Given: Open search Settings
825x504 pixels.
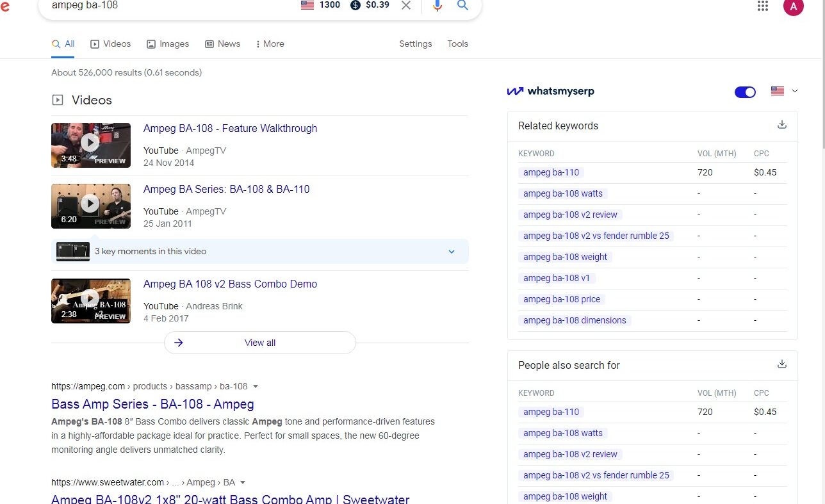Looking at the screenshot, I should coord(415,44).
